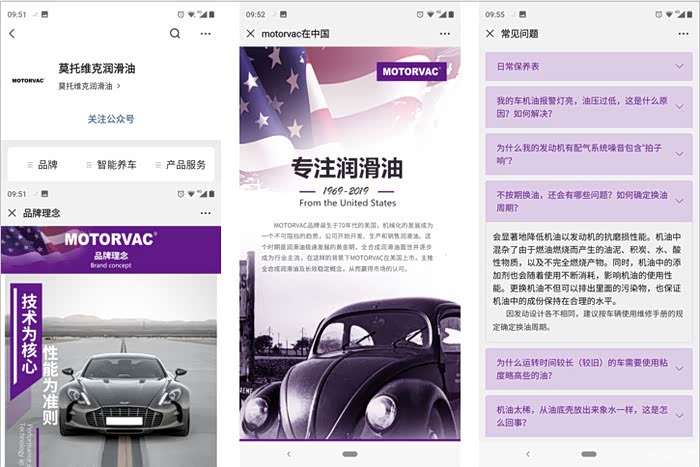This screenshot has height=467, width=700.
Task: Tap the vintage Beetle car image
Action: tap(350, 368)
